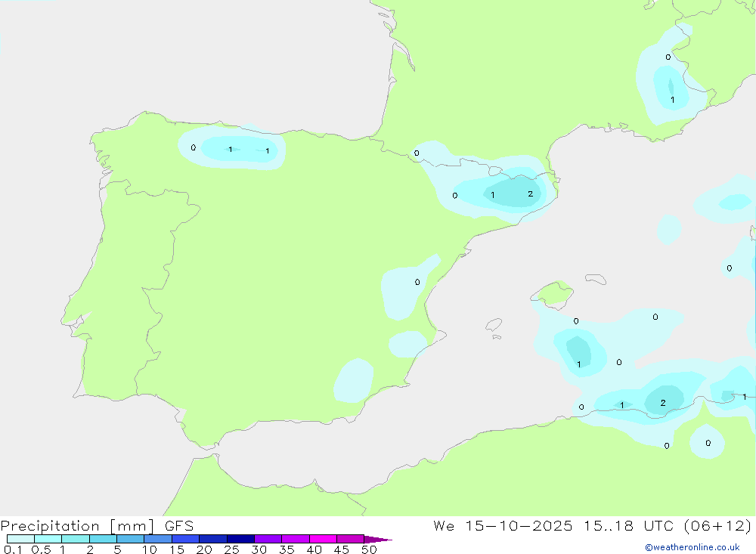
Task: Click the '0.5' legend scale label
Action: [41, 549]
